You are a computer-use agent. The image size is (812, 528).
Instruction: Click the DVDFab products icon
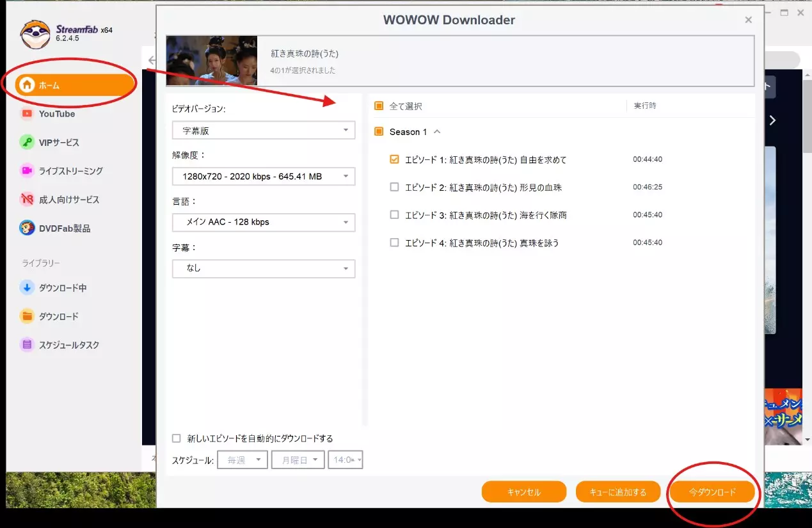click(27, 228)
